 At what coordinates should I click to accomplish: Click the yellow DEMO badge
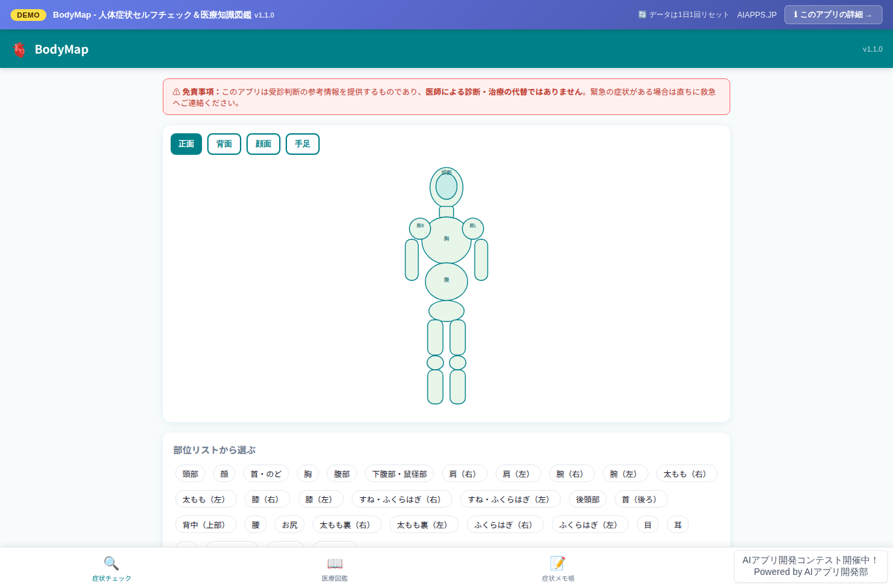28,15
